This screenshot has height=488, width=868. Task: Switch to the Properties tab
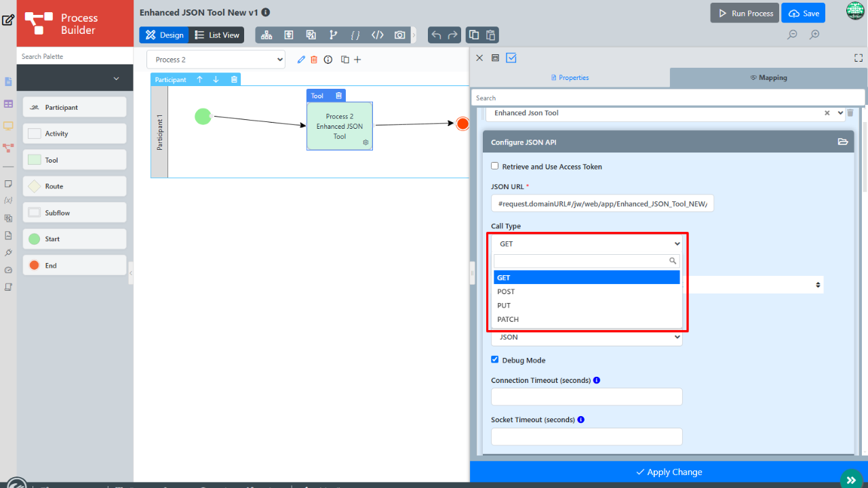[x=570, y=78]
